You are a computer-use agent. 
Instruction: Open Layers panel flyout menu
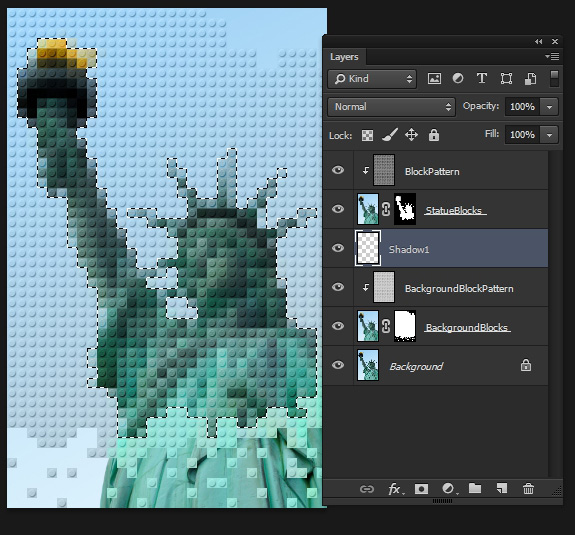pyautogui.click(x=552, y=56)
